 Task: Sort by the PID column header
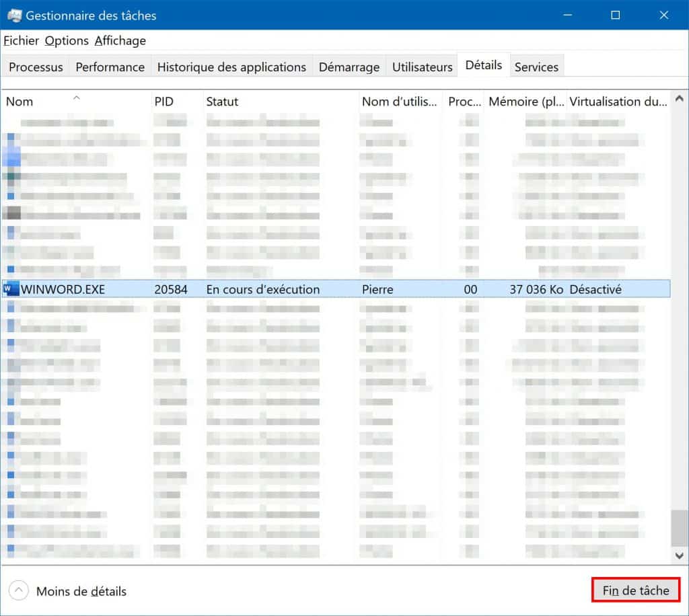tap(164, 102)
